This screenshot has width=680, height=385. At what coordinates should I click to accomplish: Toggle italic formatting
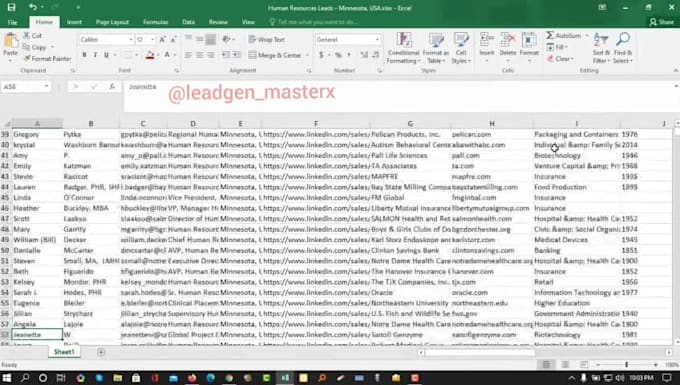point(95,55)
